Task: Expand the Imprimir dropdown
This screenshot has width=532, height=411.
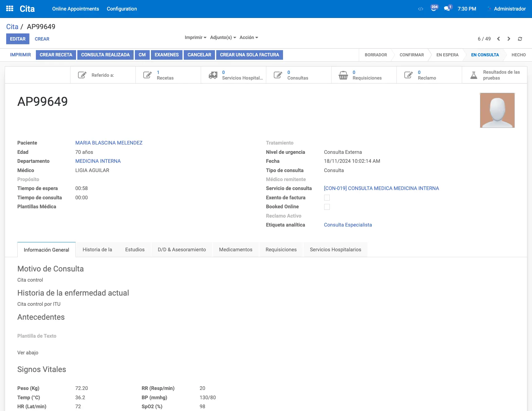Action: 195,37
